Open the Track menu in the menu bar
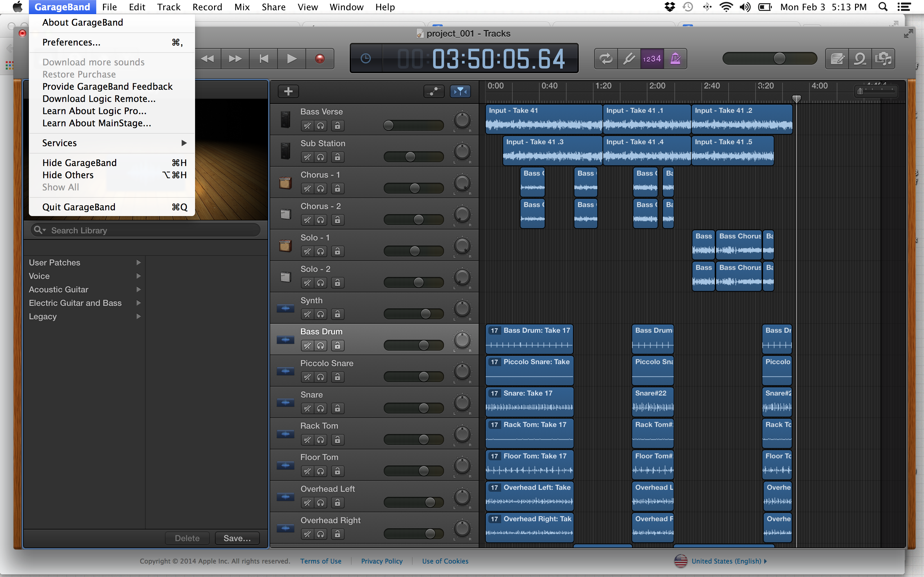Screen dimensions: 924x577 [168, 7]
